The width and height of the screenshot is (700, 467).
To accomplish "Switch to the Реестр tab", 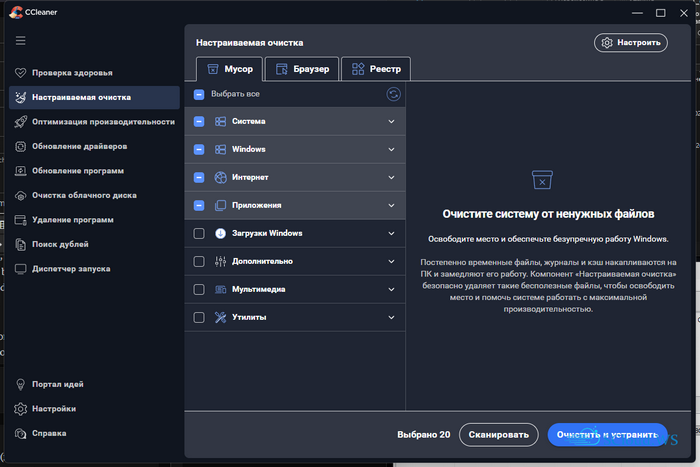I will point(376,69).
